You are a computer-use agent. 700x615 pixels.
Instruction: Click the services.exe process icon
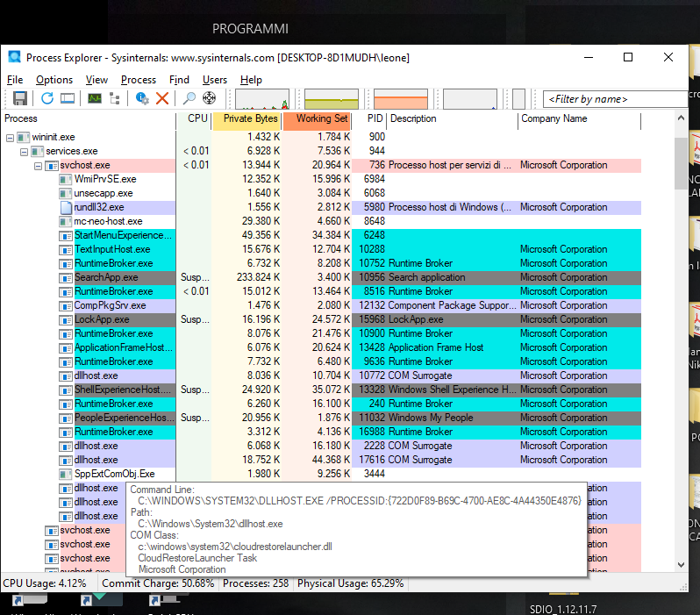click(x=38, y=152)
